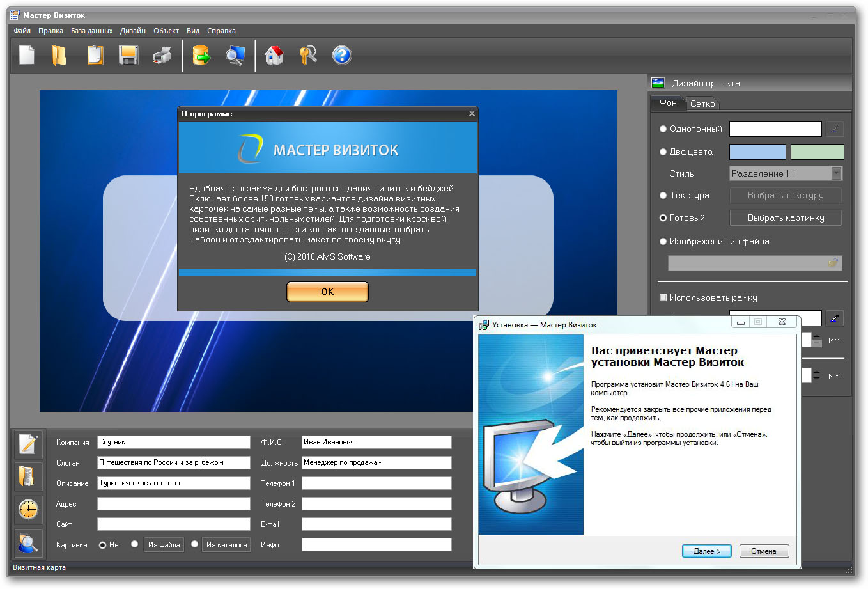
Task: Open help with blue question mark icon
Action: (342, 55)
